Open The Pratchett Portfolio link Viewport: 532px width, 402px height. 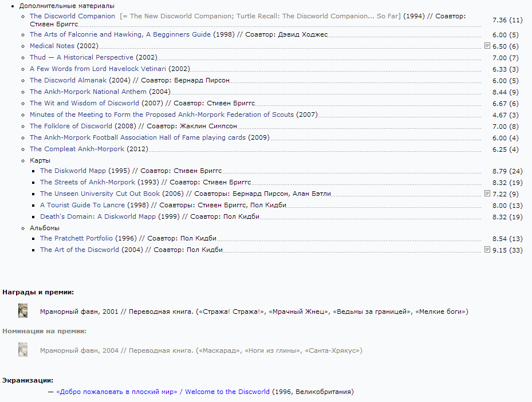[x=76, y=238]
